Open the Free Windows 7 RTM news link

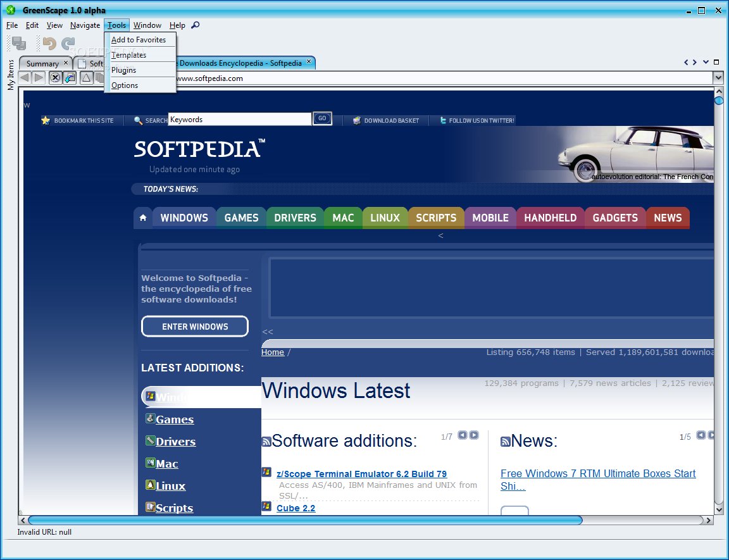pos(598,480)
